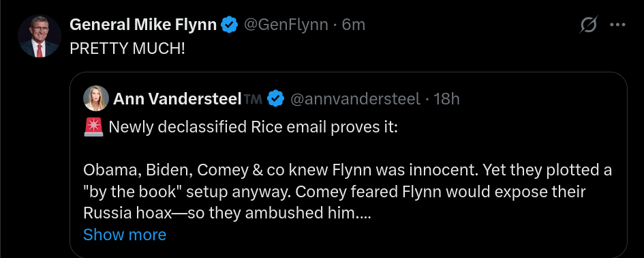Click the 'Russia hoax—so they ambushed him' line

[227, 213]
